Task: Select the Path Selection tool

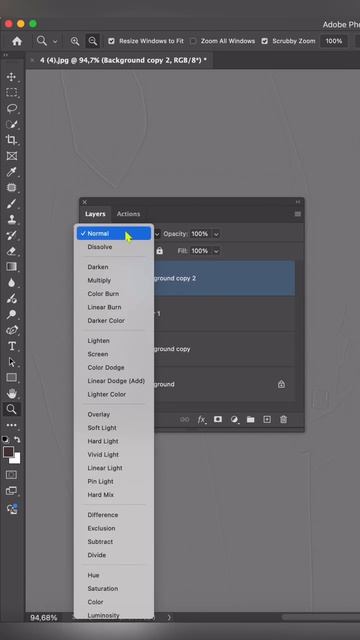Action: click(11, 362)
